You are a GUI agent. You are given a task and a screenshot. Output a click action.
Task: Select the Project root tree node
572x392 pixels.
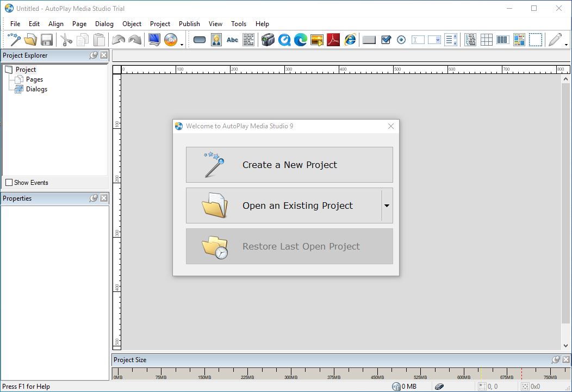click(x=26, y=69)
